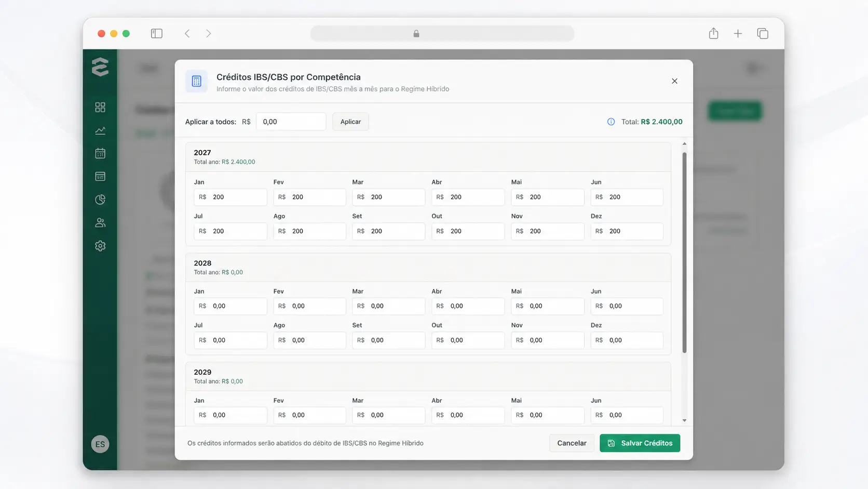This screenshot has width=868, height=489.
Task: Click the 2027 Dez value field
Action: click(627, 231)
